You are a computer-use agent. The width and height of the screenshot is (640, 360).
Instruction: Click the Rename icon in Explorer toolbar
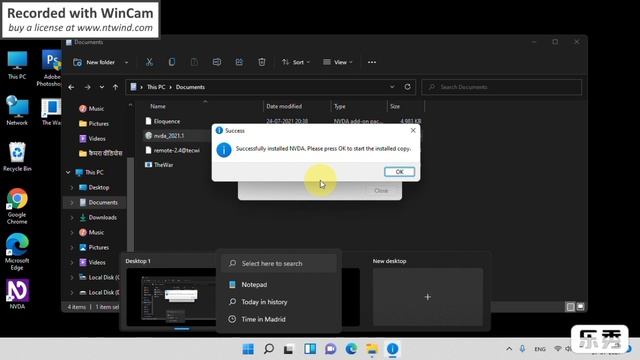tap(217, 62)
